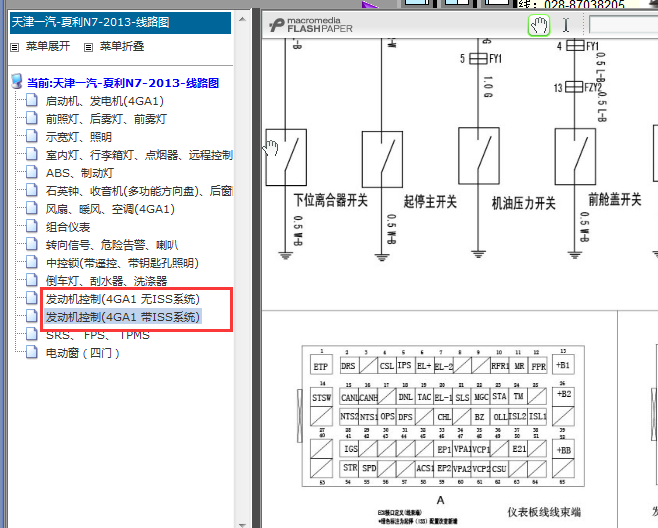Image resolution: width=658 pixels, height=528 pixels.
Task: Click page icon beside 组合仪表
Action: [32, 226]
